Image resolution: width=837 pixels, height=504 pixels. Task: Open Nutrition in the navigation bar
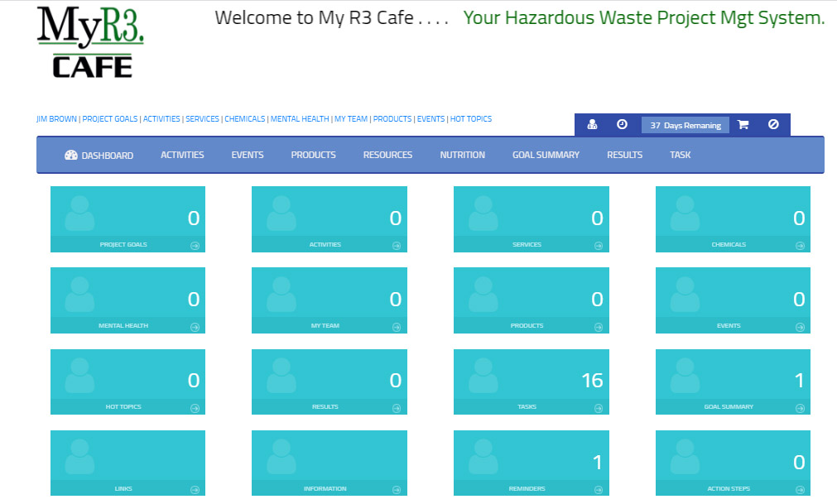click(462, 156)
